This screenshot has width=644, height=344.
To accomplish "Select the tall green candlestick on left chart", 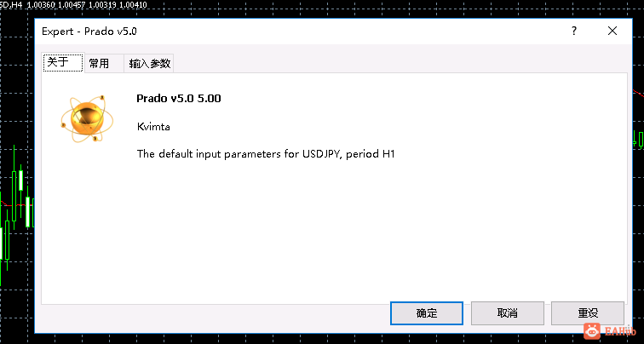I will point(14,187).
